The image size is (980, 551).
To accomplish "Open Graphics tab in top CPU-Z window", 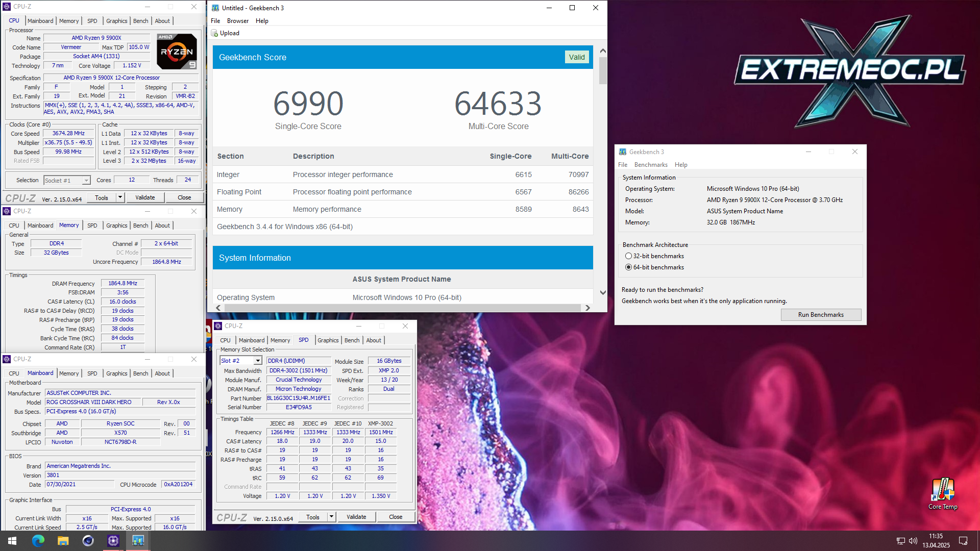I will (x=117, y=21).
